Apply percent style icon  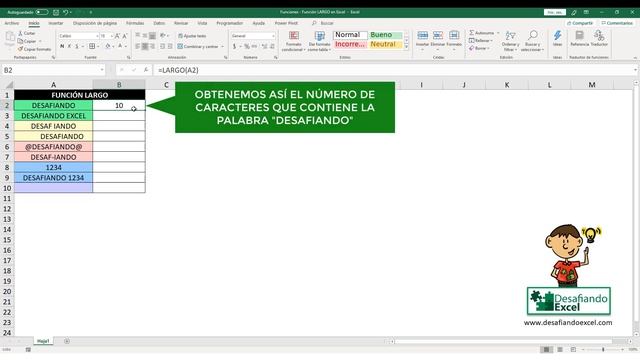point(247,47)
